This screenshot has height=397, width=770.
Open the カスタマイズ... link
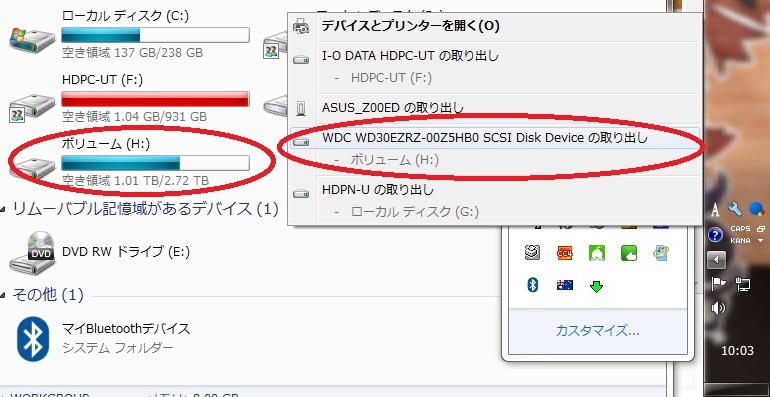coord(597,330)
